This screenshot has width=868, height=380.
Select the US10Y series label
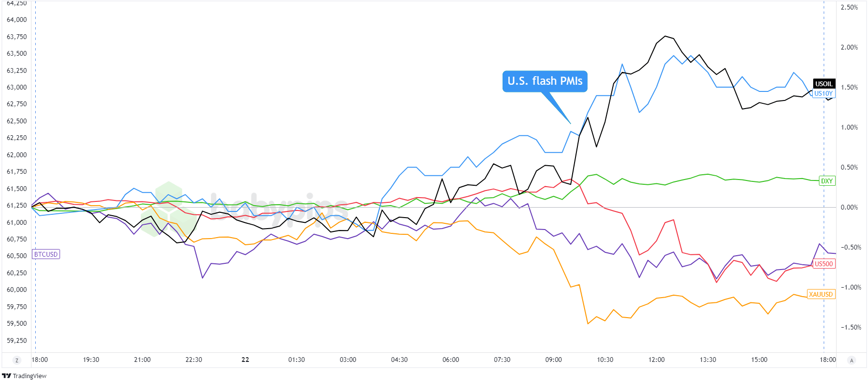pos(823,93)
